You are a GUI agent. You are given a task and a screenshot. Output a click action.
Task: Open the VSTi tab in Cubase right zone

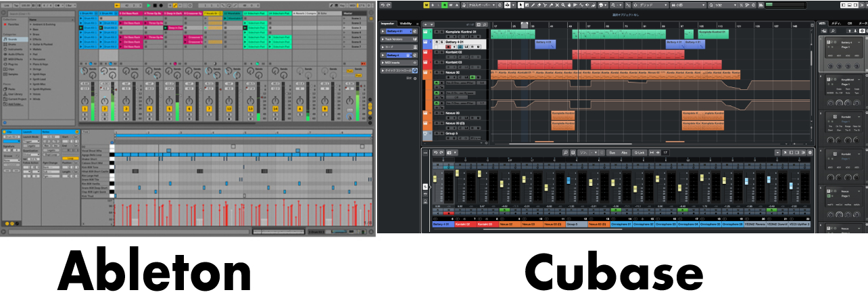point(822,23)
